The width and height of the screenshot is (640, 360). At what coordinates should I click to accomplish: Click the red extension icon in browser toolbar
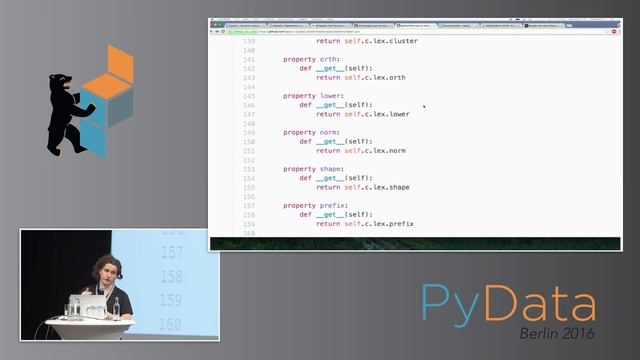[614, 31]
